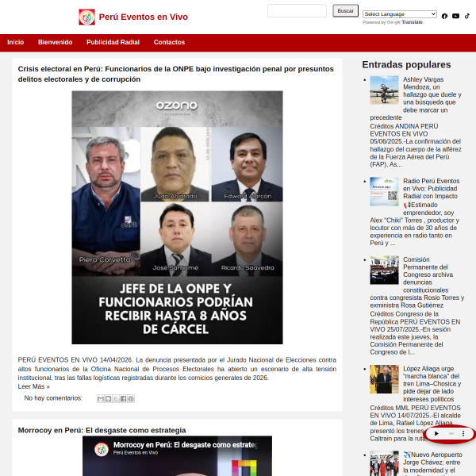Click the Congreso chamber thumbnail
This screenshot has height=476, width=476.
coord(384,271)
